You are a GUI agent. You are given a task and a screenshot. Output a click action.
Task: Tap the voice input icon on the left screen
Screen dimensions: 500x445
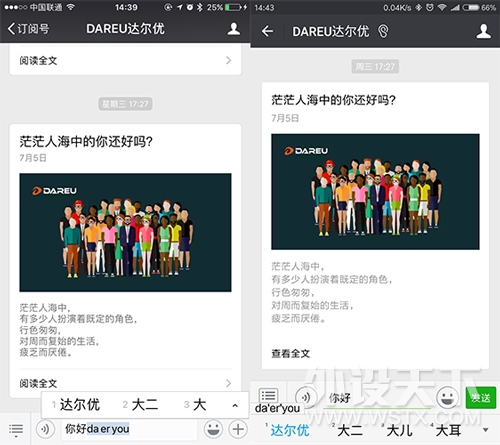tap(45, 429)
